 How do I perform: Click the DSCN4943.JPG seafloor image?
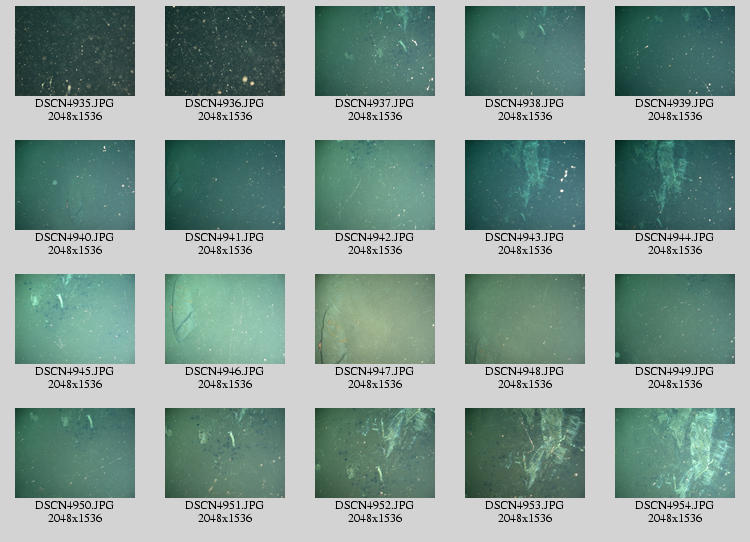point(525,185)
